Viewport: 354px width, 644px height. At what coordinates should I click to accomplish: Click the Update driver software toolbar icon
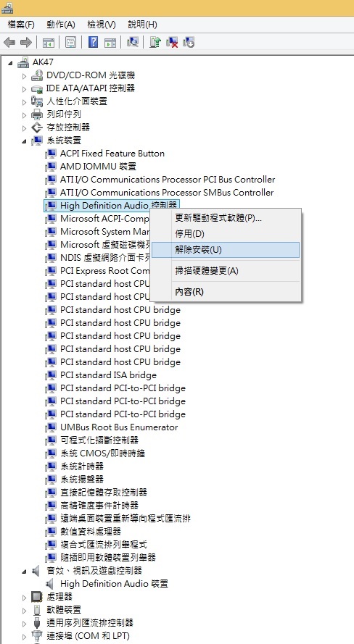coord(155,42)
